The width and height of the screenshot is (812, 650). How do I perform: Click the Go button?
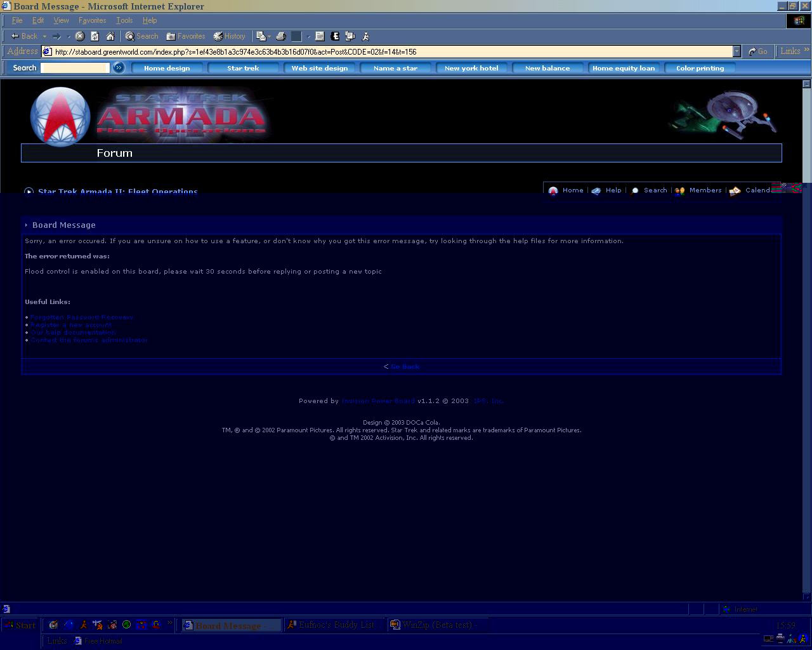(758, 51)
